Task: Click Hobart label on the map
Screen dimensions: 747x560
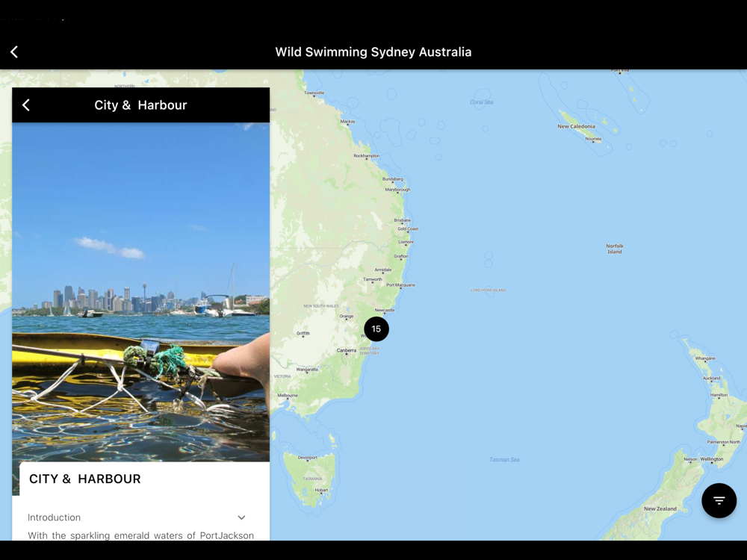Action: (321, 490)
